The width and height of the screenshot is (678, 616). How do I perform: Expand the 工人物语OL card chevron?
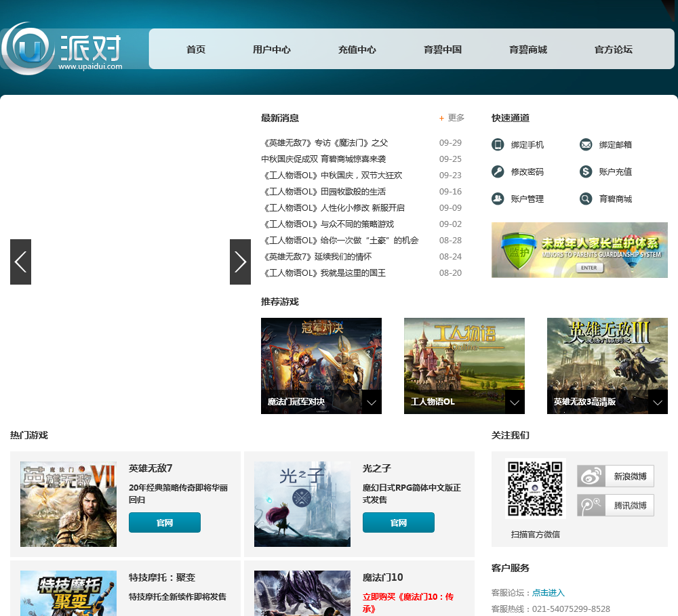[515, 402]
